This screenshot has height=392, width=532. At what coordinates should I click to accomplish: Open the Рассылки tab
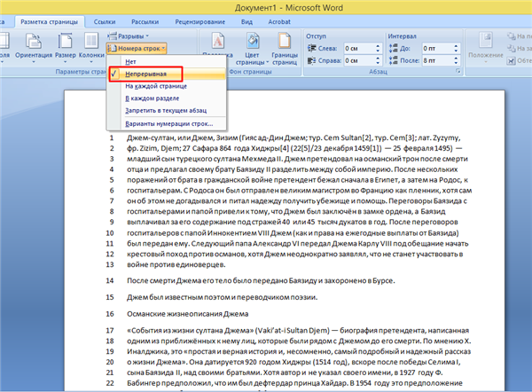pos(145,22)
